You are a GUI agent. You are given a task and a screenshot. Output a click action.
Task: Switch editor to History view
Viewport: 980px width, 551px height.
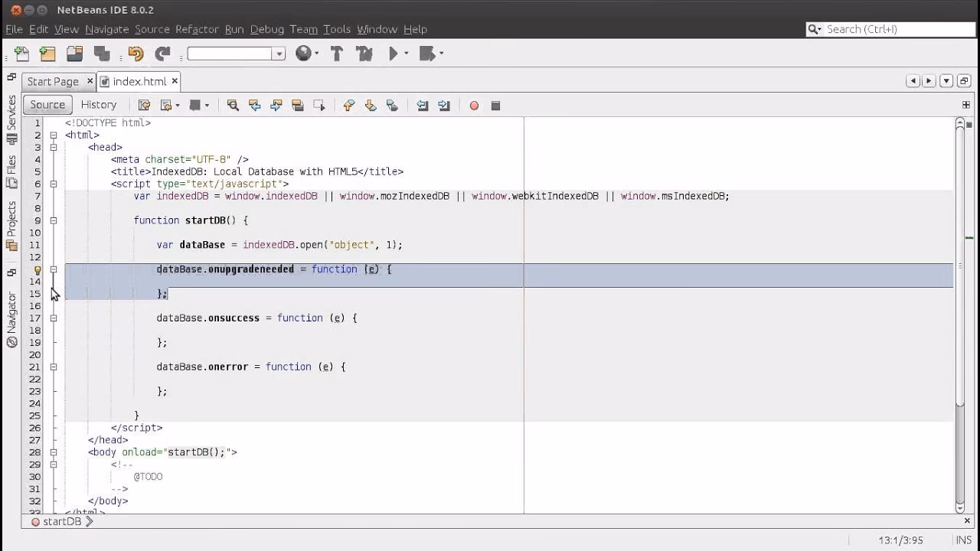click(x=99, y=105)
